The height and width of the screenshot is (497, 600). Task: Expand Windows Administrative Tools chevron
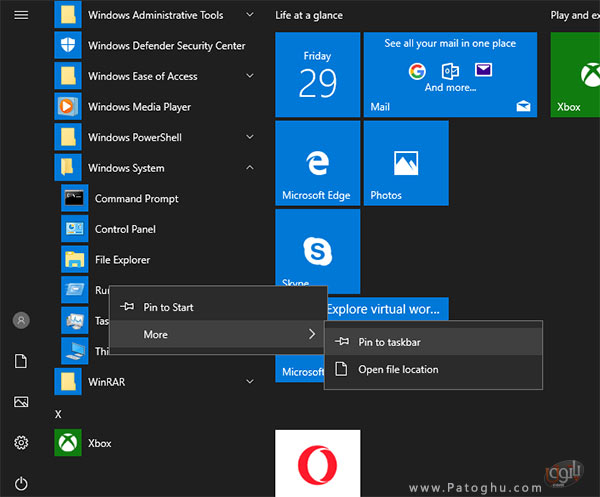250,15
